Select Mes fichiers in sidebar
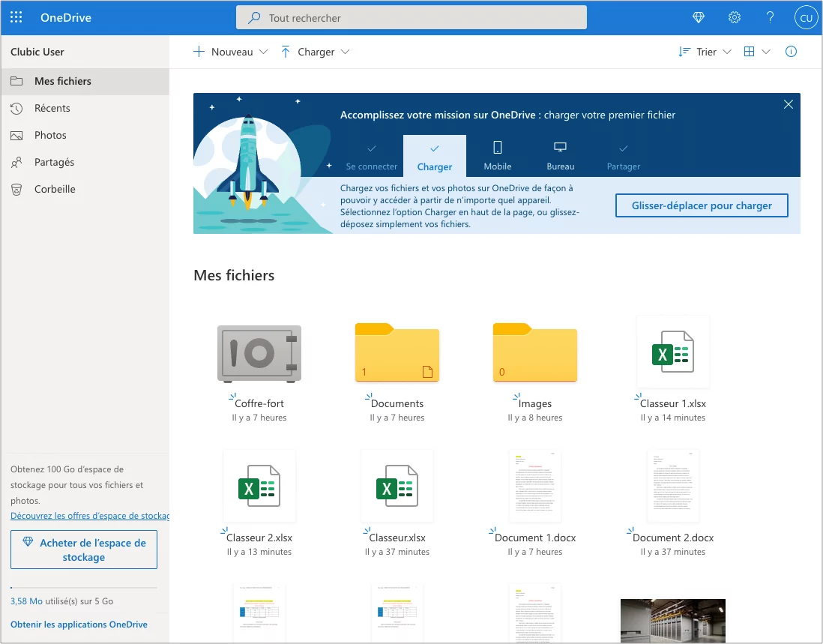 [85, 81]
